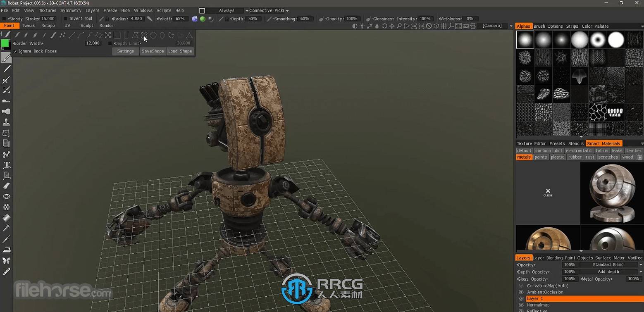Open the Textures menu
This screenshot has height=312, width=644.
[47, 10]
